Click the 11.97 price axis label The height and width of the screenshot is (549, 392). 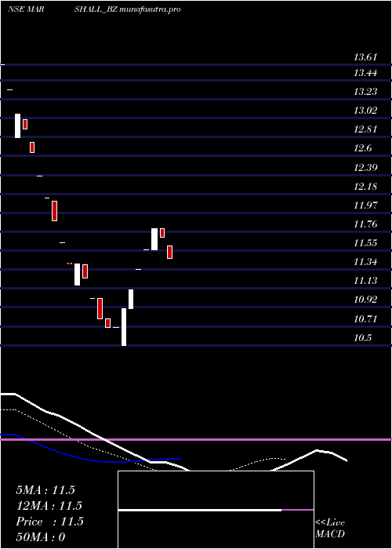point(365,205)
